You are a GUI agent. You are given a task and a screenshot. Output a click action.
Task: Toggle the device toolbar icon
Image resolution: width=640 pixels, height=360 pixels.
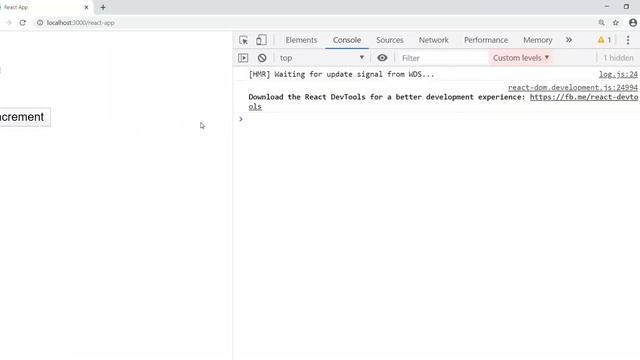point(261,40)
